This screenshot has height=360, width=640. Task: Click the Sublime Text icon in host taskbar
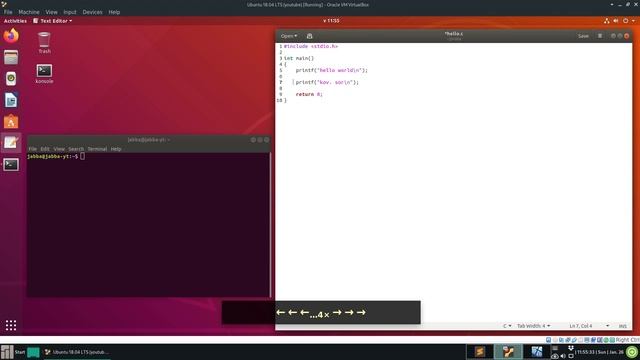point(480,351)
